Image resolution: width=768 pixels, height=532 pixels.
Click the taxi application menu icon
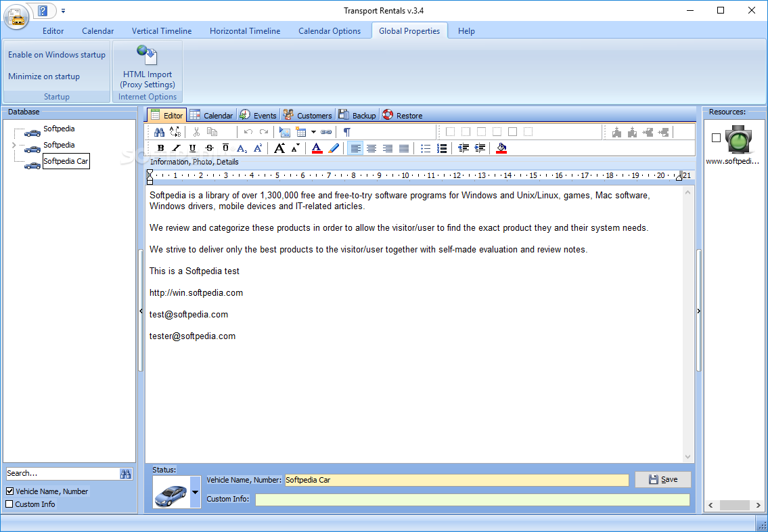pos(16,17)
